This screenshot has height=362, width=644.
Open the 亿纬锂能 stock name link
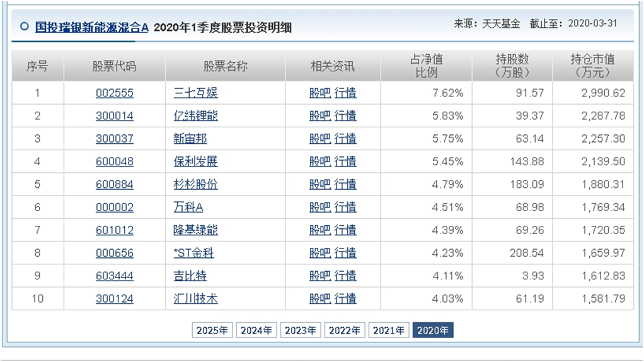coord(195,116)
